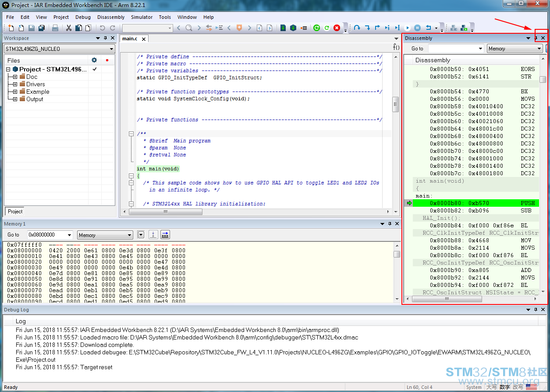Click the Step Over debug icon
The width and height of the screenshot is (550, 392).
[357, 28]
